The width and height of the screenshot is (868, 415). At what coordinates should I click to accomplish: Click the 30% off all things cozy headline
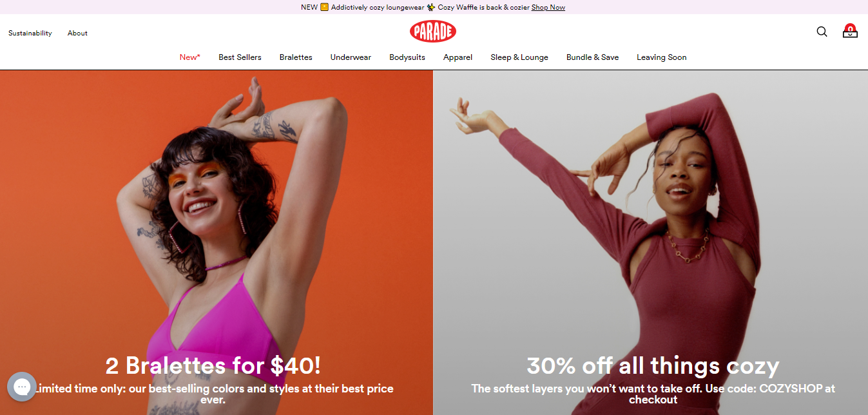(x=653, y=365)
